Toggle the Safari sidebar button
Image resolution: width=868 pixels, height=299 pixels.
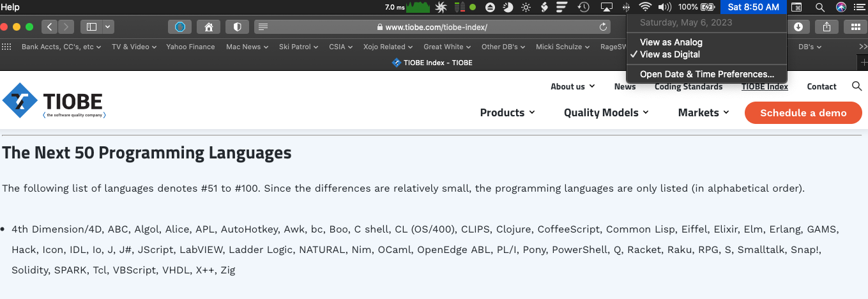(91, 27)
